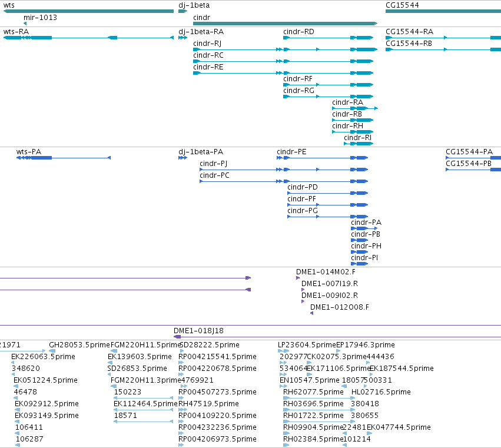Select the cindr-RI transcript label
This screenshot has width=501, height=448.
(x=357, y=138)
